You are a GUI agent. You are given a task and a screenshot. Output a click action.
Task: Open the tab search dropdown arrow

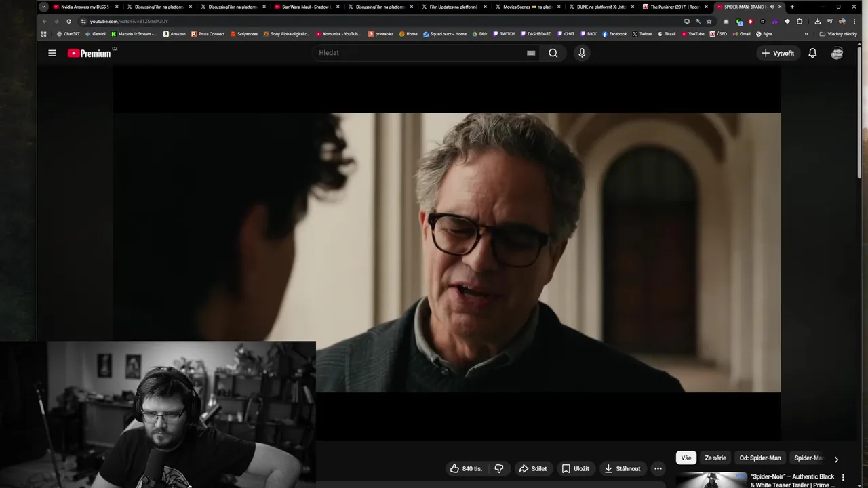point(43,7)
